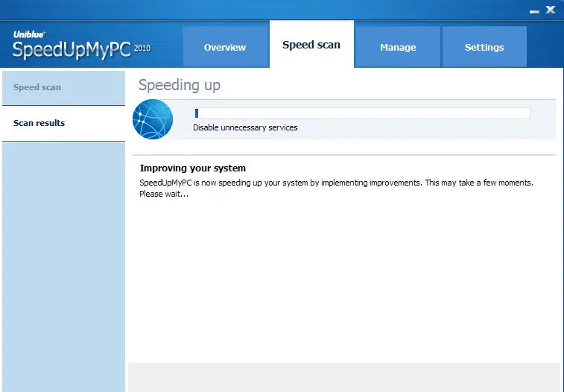Open the Settings tab

(x=484, y=47)
